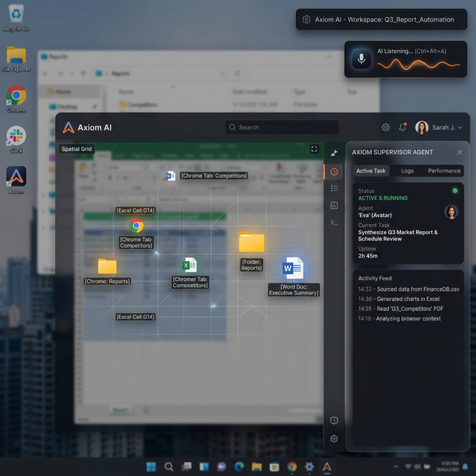Click Sarah J. profile avatar
The width and height of the screenshot is (476, 476).
(422, 127)
